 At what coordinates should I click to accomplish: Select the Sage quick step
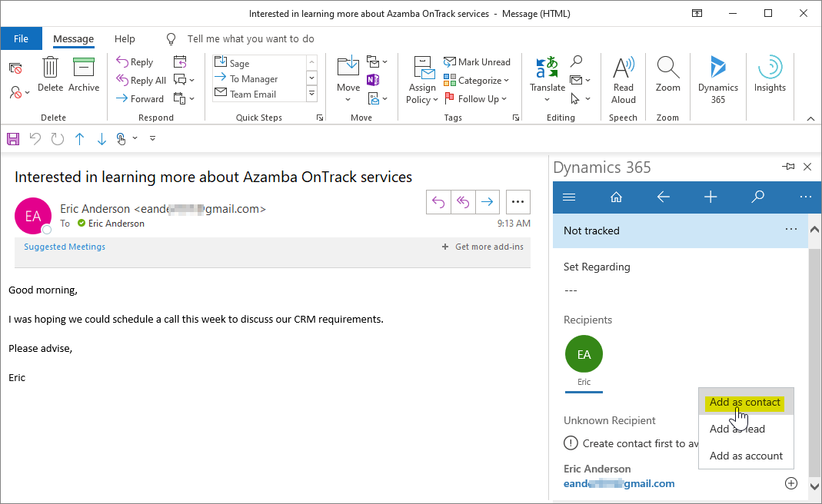(x=259, y=63)
